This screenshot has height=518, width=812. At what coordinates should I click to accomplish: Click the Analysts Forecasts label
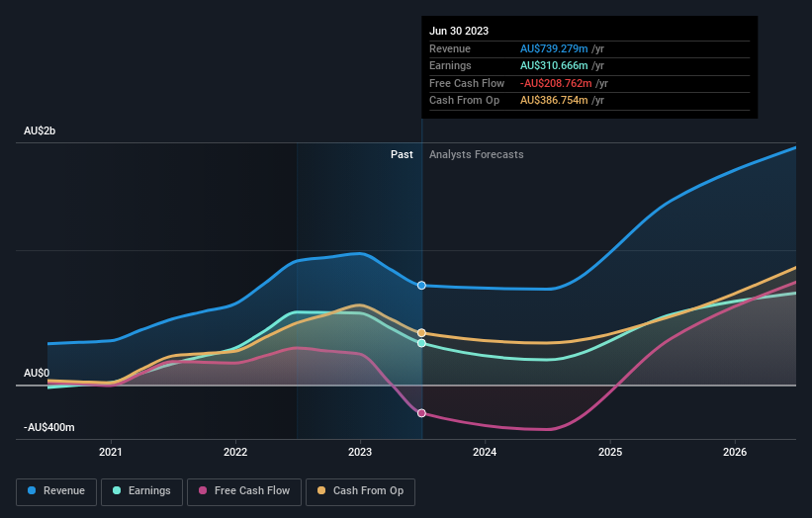pos(477,155)
